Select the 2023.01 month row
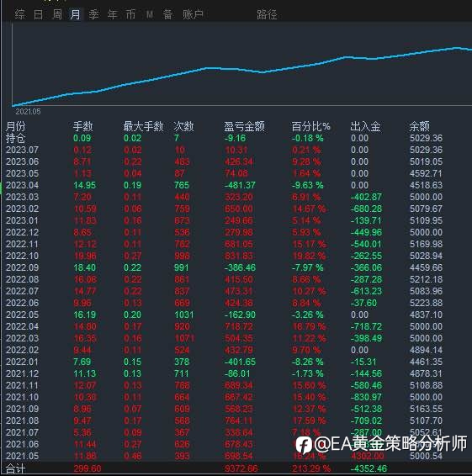472x476 pixels. (x=224, y=220)
